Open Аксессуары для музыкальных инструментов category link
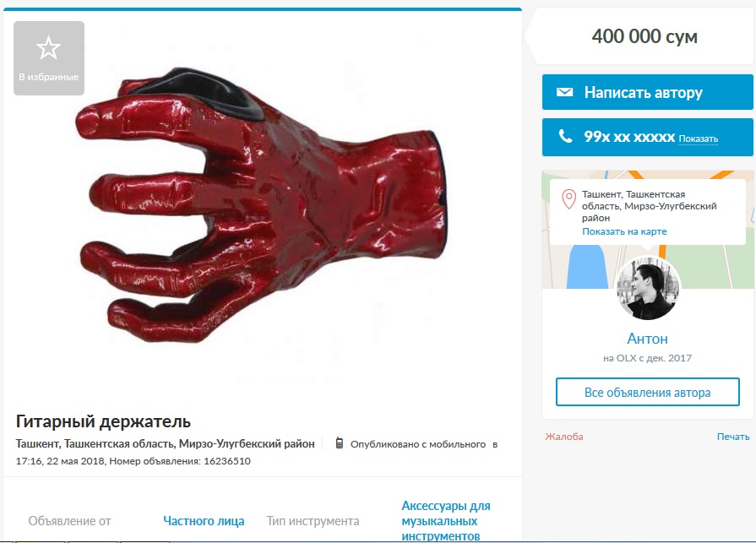 [446, 521]
